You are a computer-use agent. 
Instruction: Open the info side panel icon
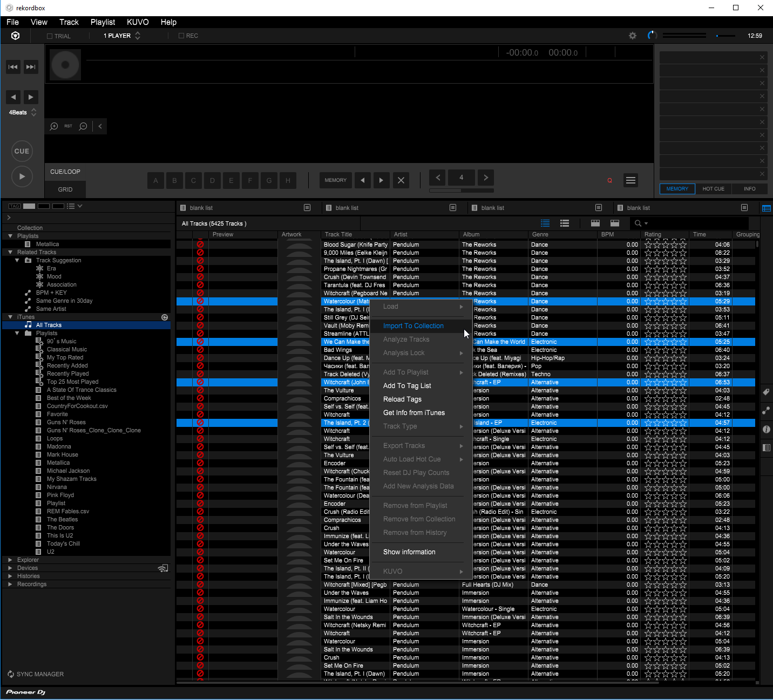click(x=767, y=430)
